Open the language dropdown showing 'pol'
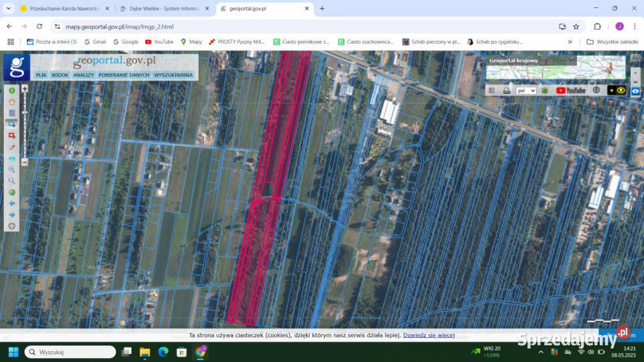Image resolution: width=644 pixels, height=362 pixels. [526, 90]
